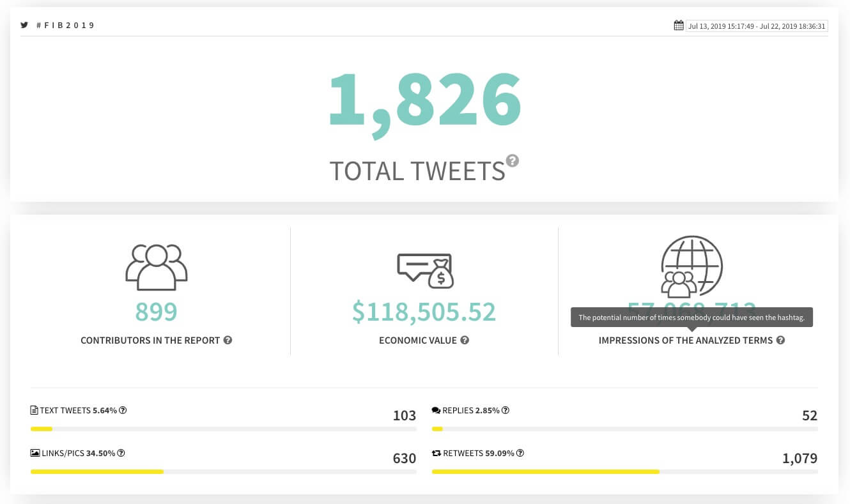Image resolution: width=850 pixels, height=504 pixels.
Task: Open the Text Tweets 5.64% help icon
Action: click(123, 409)
